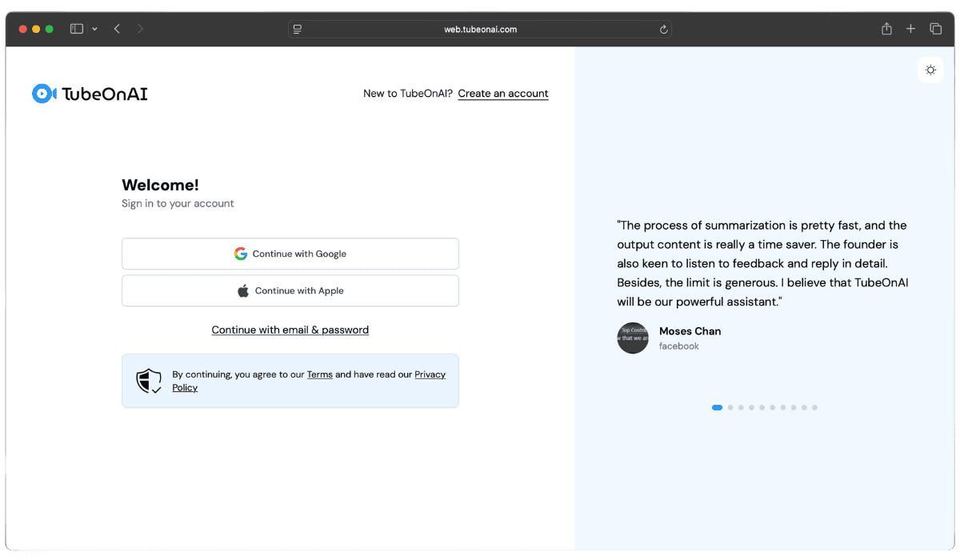The image size is (960, 560).
Task: Click the web.tubeonai.com address bar
Action: 480,30
